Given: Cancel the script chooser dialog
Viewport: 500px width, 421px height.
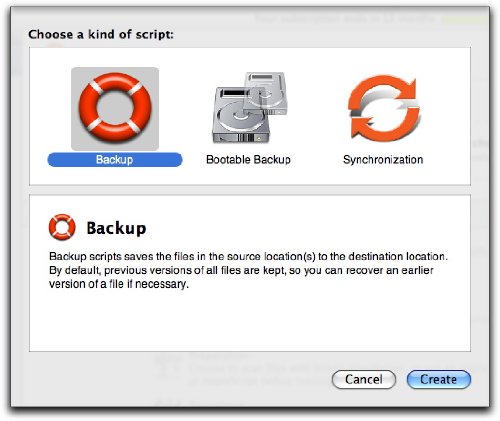Looking at the screenshot, I should tap(364, 379).
